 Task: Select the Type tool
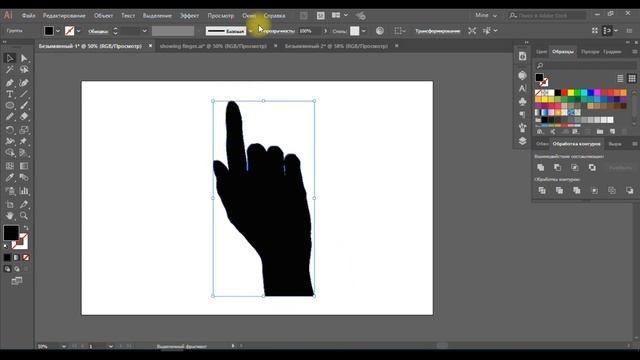[10, 94]
